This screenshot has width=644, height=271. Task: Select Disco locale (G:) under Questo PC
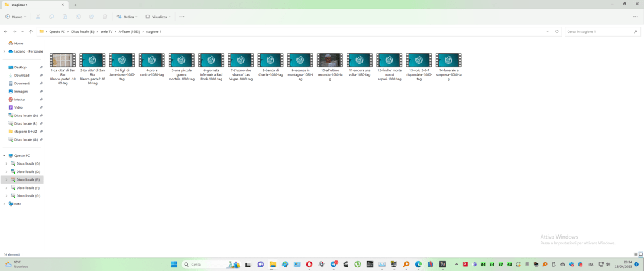pyautogui.click(x=28, y=196)
